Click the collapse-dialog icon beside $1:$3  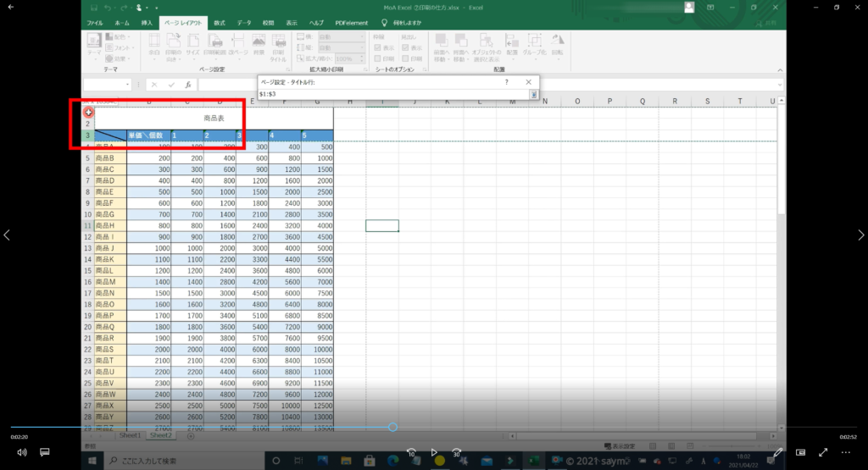[x=534, y=94]
